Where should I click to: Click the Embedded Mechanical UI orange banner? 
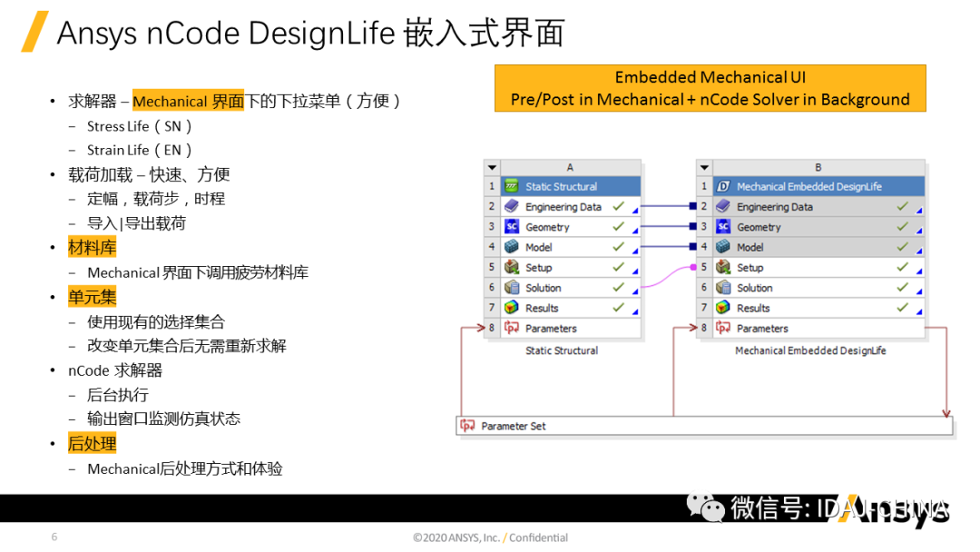[710, 88]
